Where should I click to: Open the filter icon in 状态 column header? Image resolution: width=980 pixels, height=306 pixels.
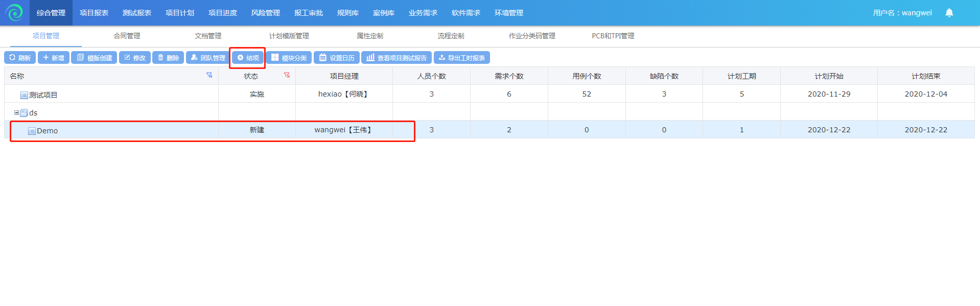click(x=287, y=75)
